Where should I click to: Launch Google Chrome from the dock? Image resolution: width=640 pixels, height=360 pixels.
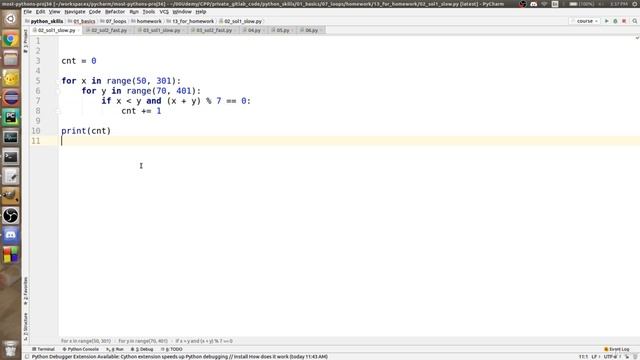11,40
